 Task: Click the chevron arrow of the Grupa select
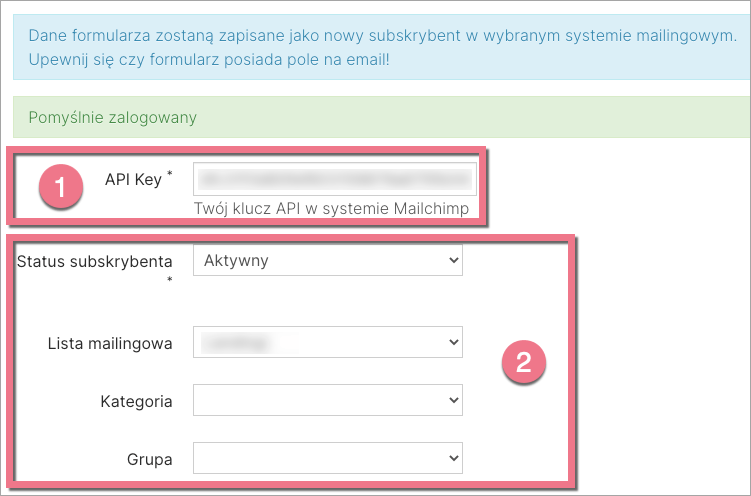pyautogui.click(x=453, y=459)
